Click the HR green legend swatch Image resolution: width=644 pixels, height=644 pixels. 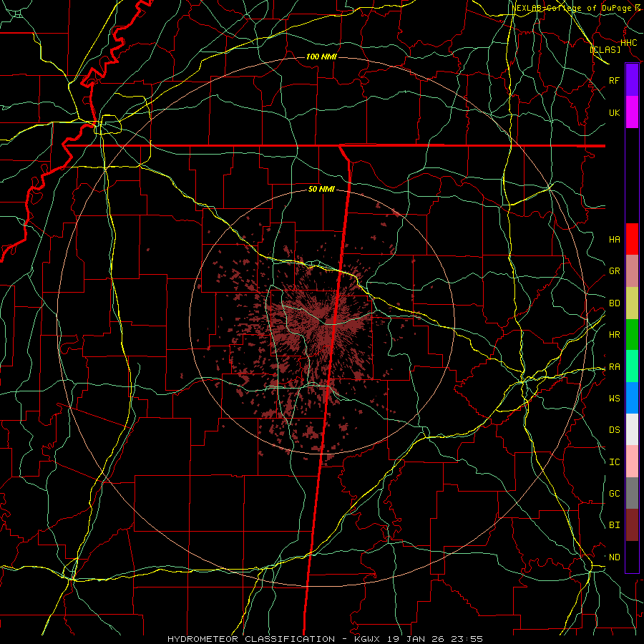click(632, 335)
